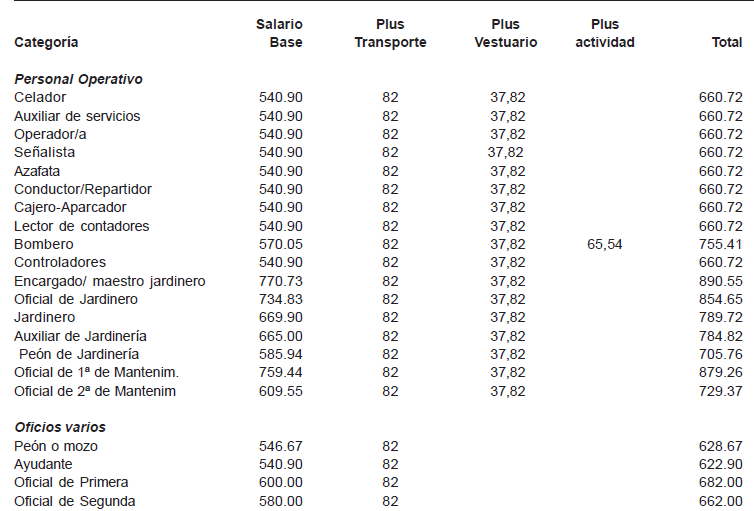Screen dimensions: 754x511
Task: Select Bombero's 65,54 Plus actividad value
Action: click(x=604, y=244)
